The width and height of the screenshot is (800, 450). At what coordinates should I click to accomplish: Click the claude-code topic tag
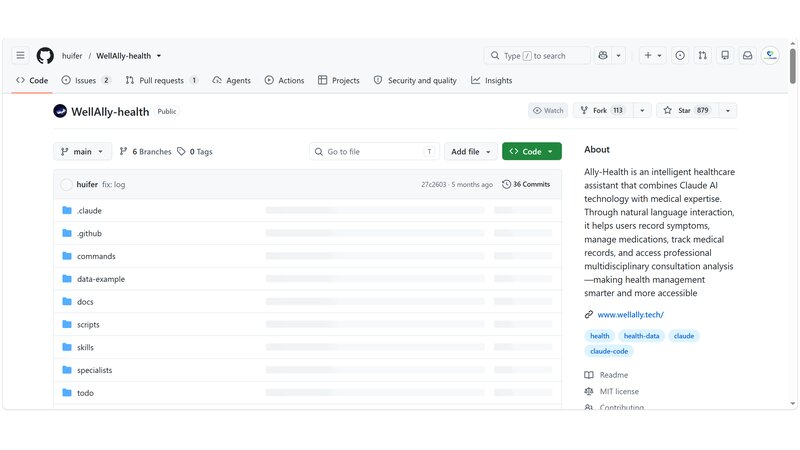point(609,351)
